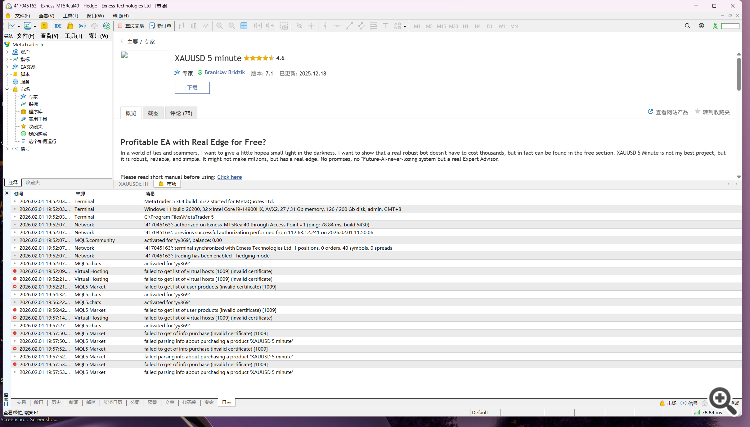750x427 pixels.
Task: Expand the last Navigator tree node
Action: point(7,149)
